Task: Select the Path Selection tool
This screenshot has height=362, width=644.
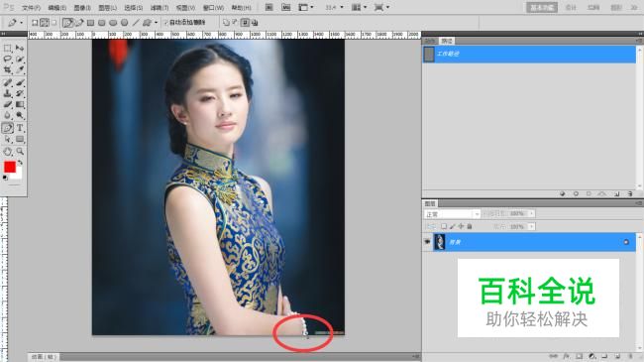Action: pos(7,140)
